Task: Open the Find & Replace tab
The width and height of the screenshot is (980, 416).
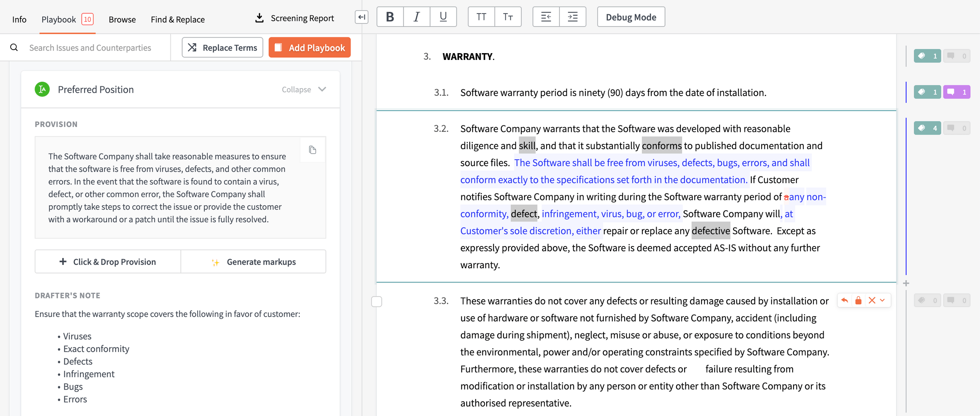Action: click(177, 19)
